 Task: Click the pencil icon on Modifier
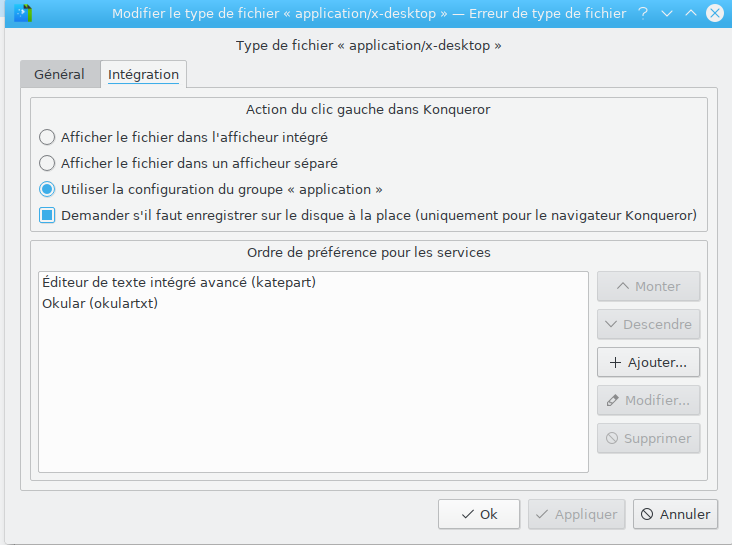[612, 401]
